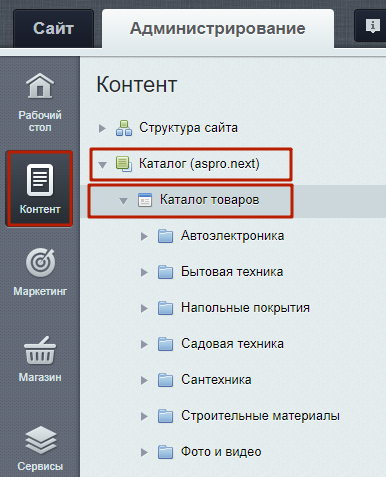The image size is (386, 477).
Task: Select Каталог товаров tree item
Action: pyautogui.click(x=209, y=200)
